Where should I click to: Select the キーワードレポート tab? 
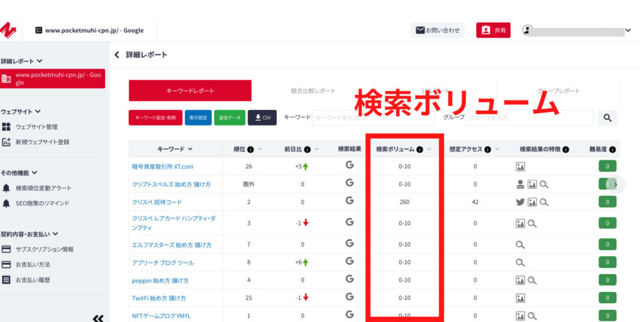coord(190,91)
